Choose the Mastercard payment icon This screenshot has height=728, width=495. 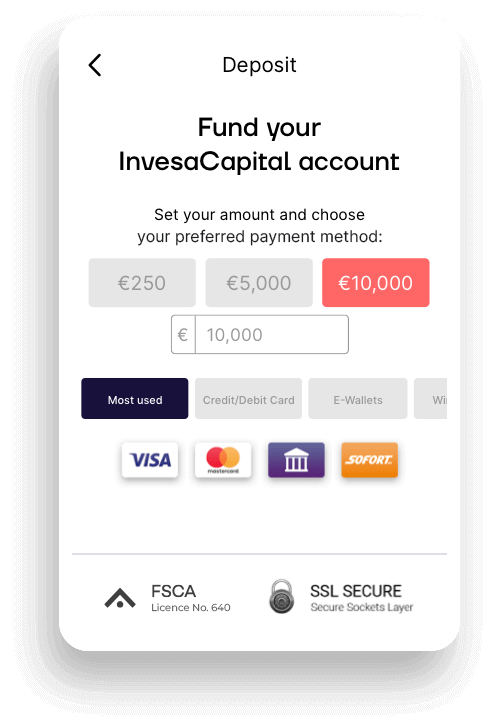point(223,460)
